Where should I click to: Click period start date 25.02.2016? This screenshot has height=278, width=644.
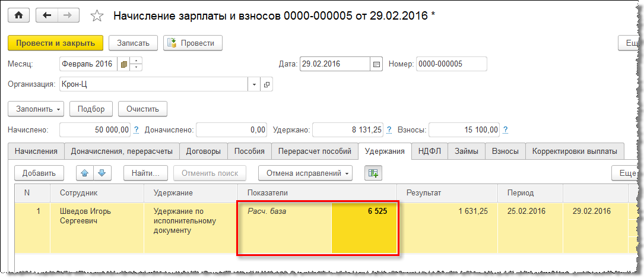point(530,228)
